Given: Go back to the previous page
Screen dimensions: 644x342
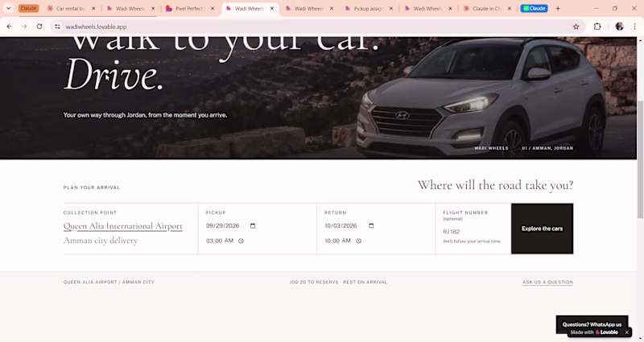Looking at the screenshot, I should pyautogui.click(x=10, y=27).
